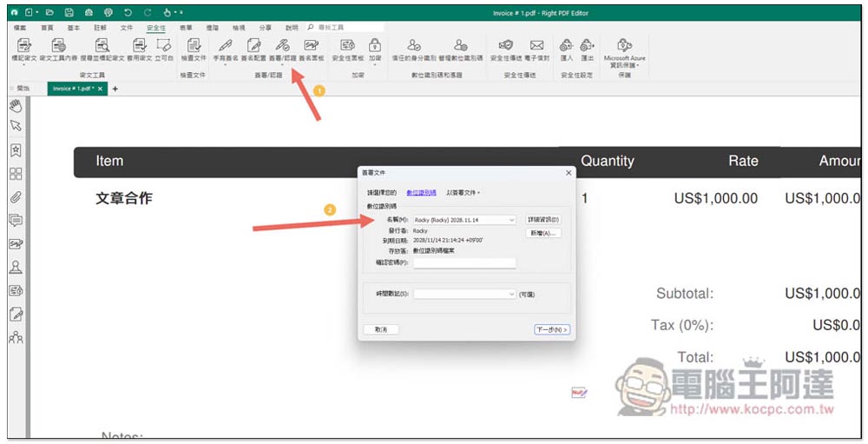Open a new tab with the plus button

pos(115,89)
